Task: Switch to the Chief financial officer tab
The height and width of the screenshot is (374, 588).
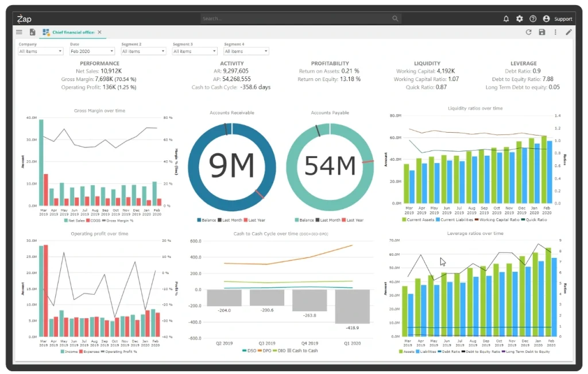Action: (x=72, y=32)
